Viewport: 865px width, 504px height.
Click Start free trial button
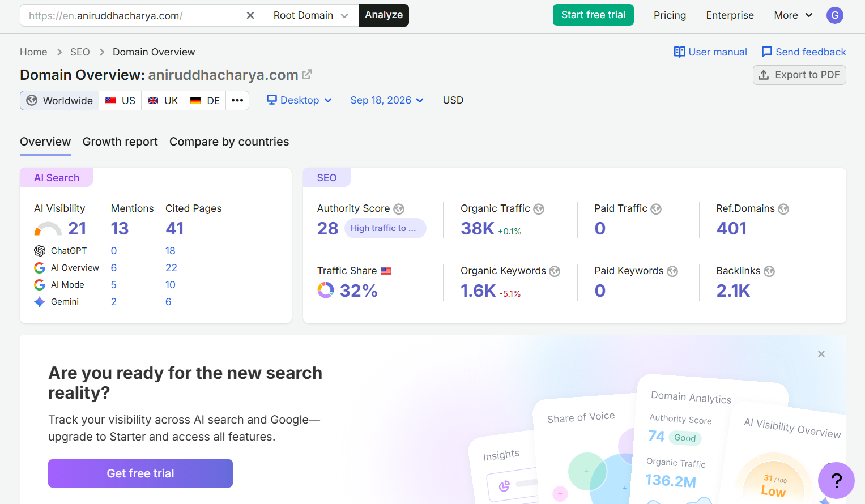point(593,15)
